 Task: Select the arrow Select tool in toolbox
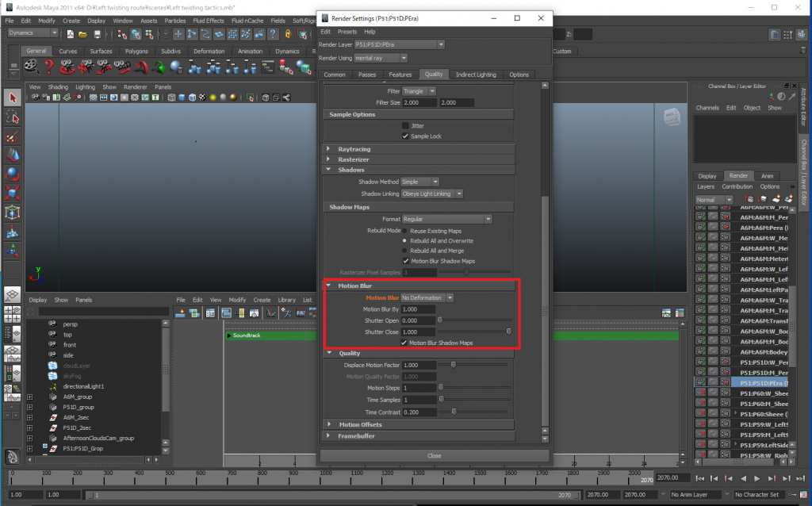(x=13, y=98)
